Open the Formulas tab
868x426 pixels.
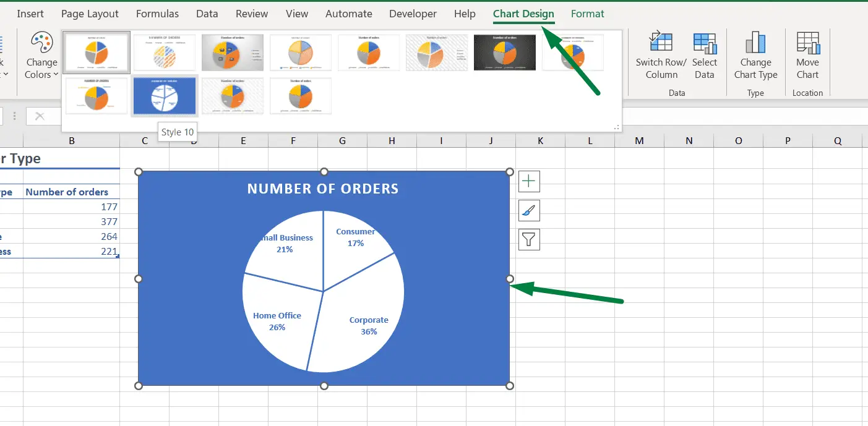pos(157,14)
